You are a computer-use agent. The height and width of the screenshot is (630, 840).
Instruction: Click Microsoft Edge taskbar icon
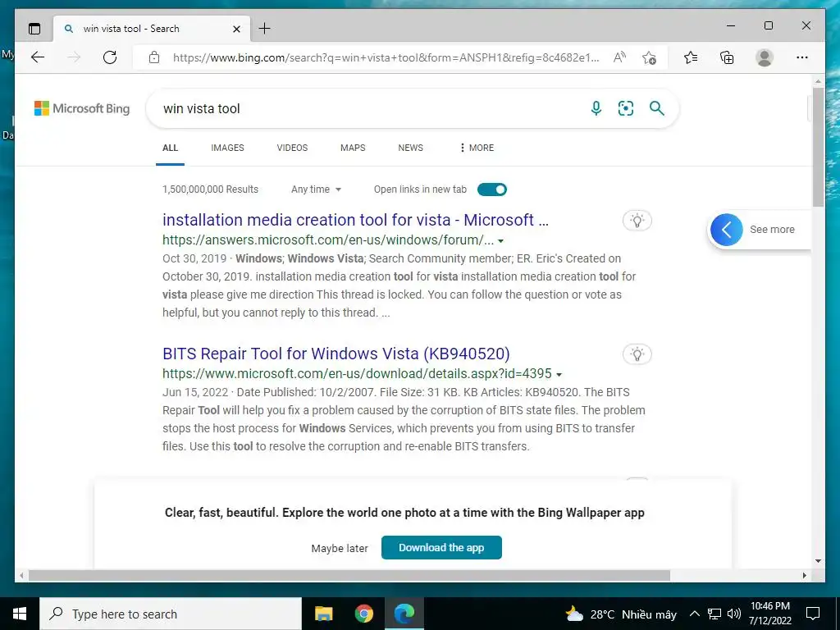click(x=404, y=614)
